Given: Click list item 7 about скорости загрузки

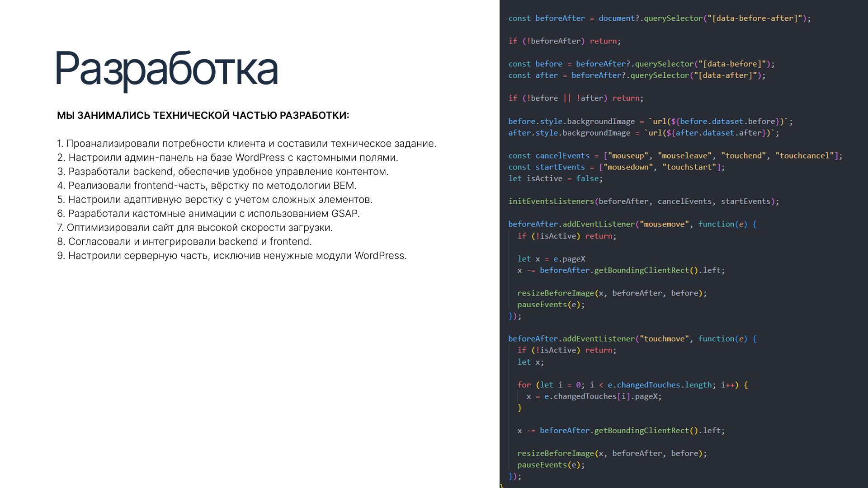Looking at the screenshot, I should coord(195,228).
